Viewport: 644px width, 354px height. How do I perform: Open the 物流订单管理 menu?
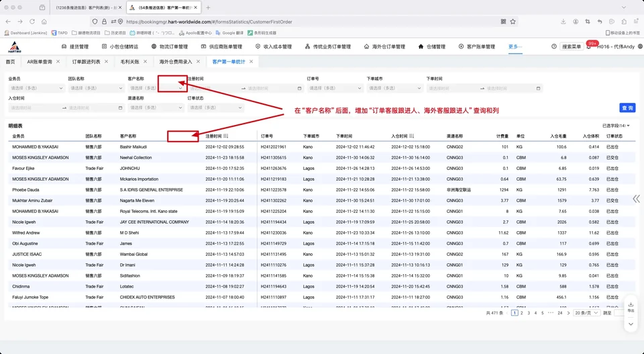tap(170, 46)
